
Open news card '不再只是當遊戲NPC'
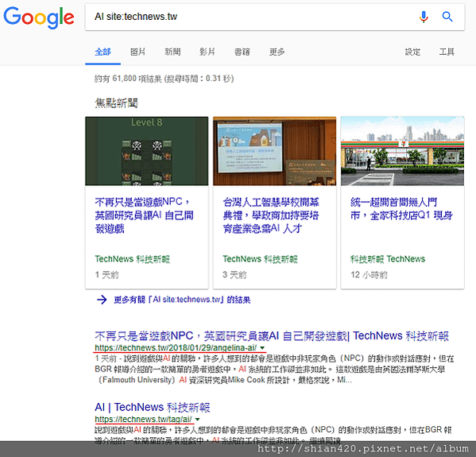[144, 215]
